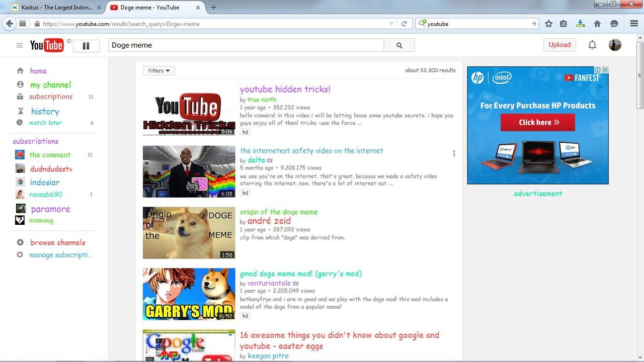The width and height of the screenshot is (644, 362).
Task: Open origin of the doge meme title
Action: click(x=279, y=212)
